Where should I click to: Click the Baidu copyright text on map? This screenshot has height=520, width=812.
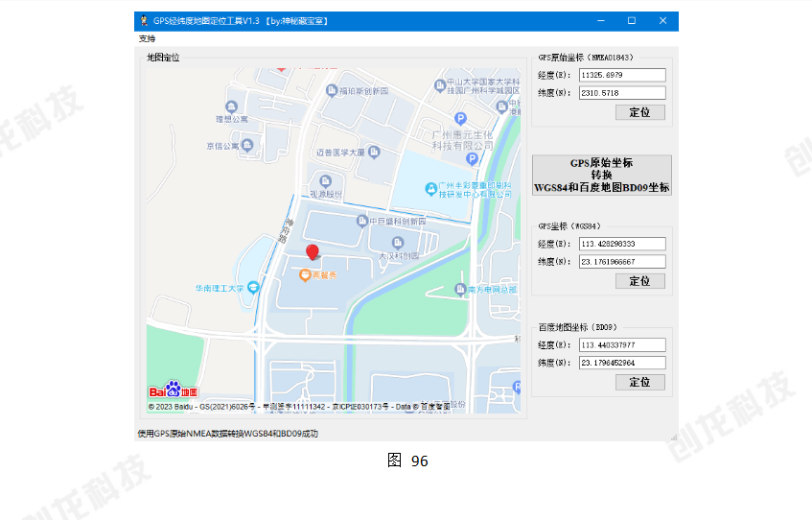(299, 407)
